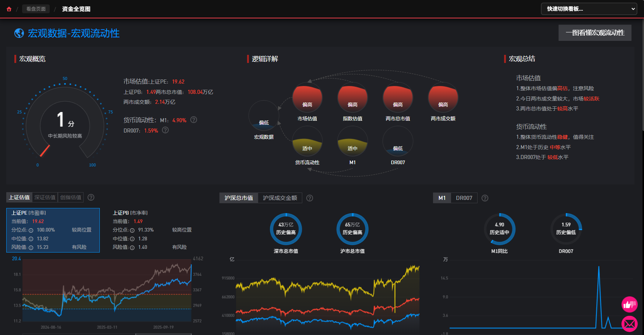Click the help icon next to M1 4.90%
This screenshot has height=335, width=644.
click(194, 120)
